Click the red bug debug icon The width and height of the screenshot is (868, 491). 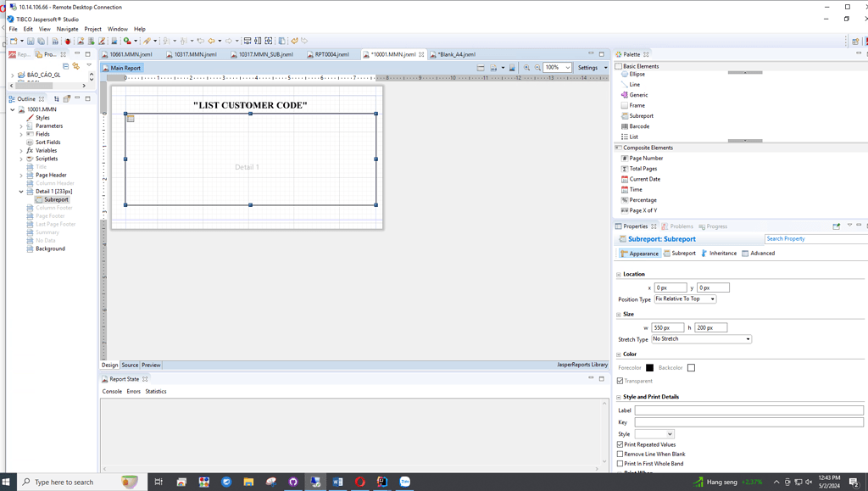point(68,41)
